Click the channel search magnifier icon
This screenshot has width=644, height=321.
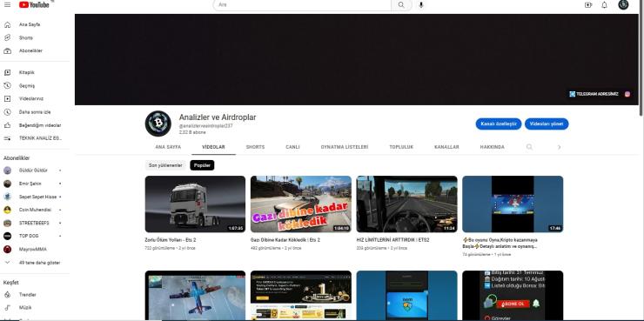529,147
